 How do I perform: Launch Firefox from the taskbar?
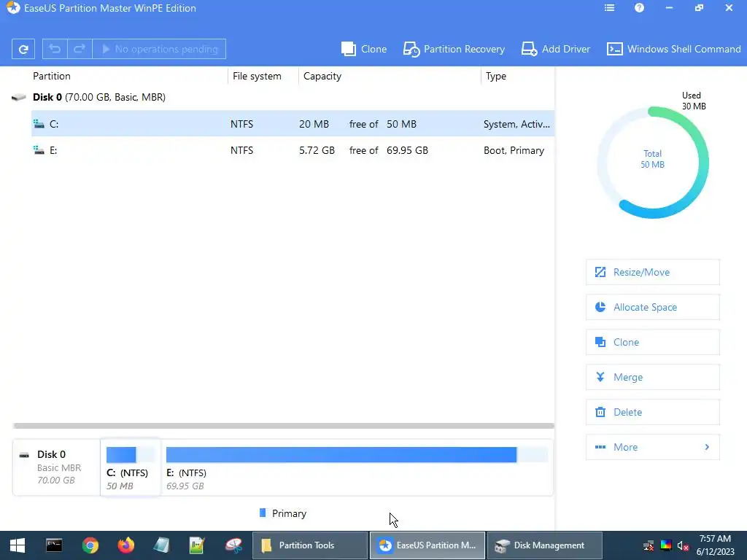(x=125, y=545)
